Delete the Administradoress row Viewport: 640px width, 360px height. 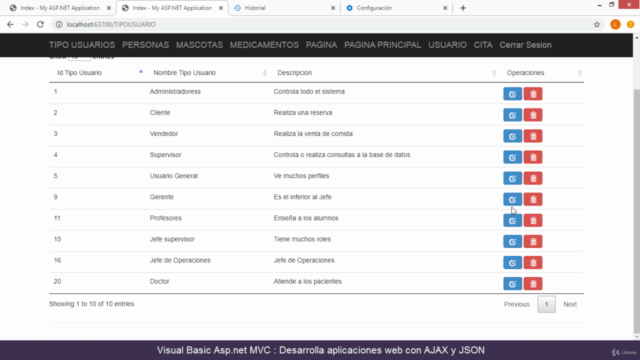pyautogui.click(x=533, y=94)
